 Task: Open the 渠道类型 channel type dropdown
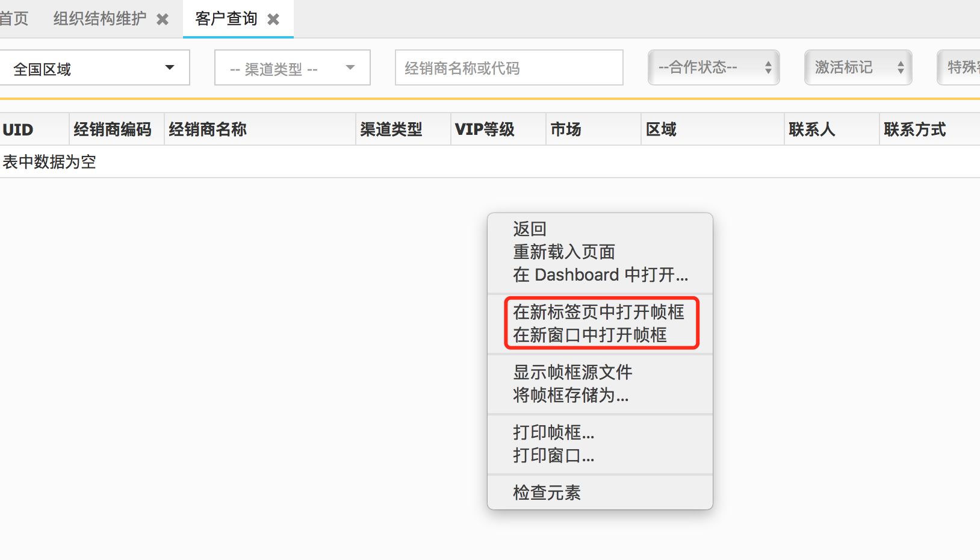tap(283, 67)
